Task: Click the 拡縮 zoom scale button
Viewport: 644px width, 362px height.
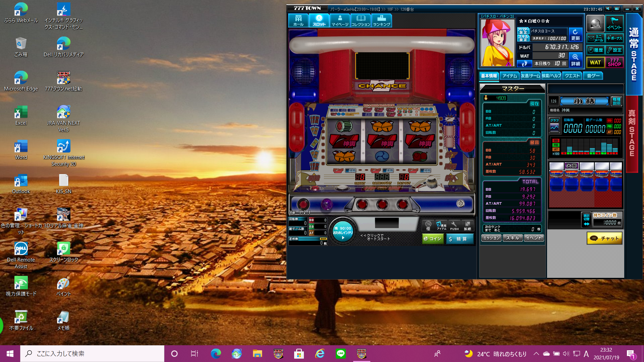Action: 467,226
